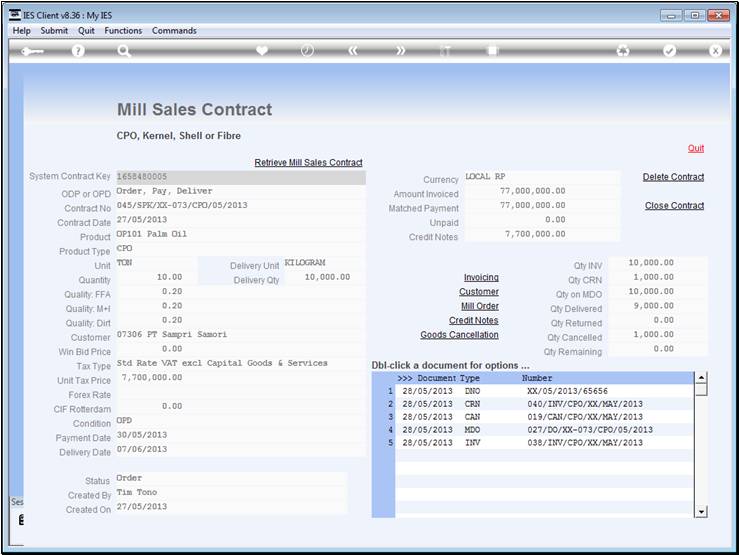Viewport: 739px width, 555px height.
Task: Click the Number column header
Action: (x=537, y=378)
